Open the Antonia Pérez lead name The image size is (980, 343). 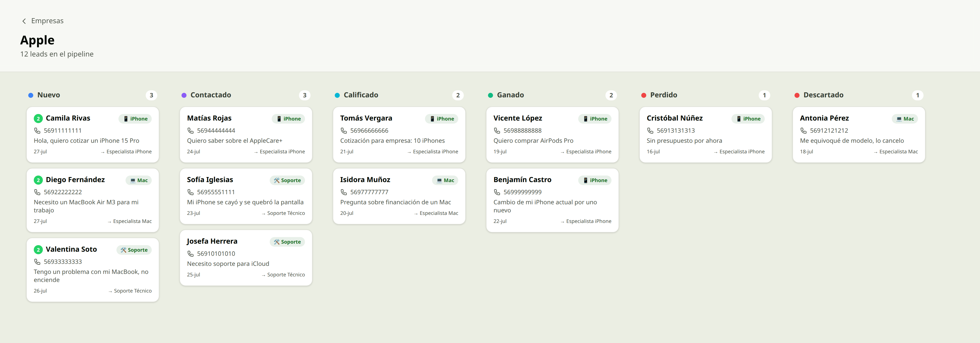point(824,118)
